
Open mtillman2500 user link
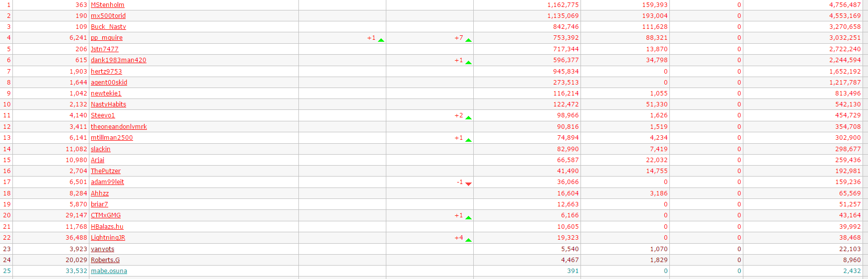point(112,138)
